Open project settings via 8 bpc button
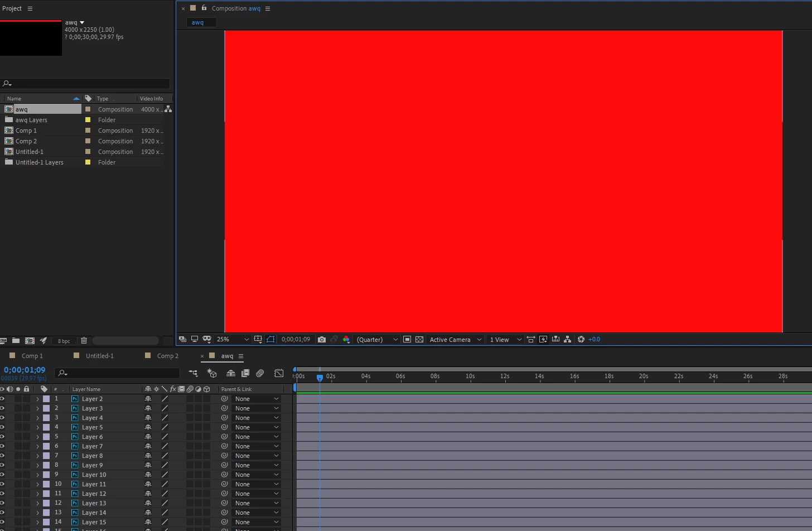This screenshot has height=531, width=812. (64, 341)
